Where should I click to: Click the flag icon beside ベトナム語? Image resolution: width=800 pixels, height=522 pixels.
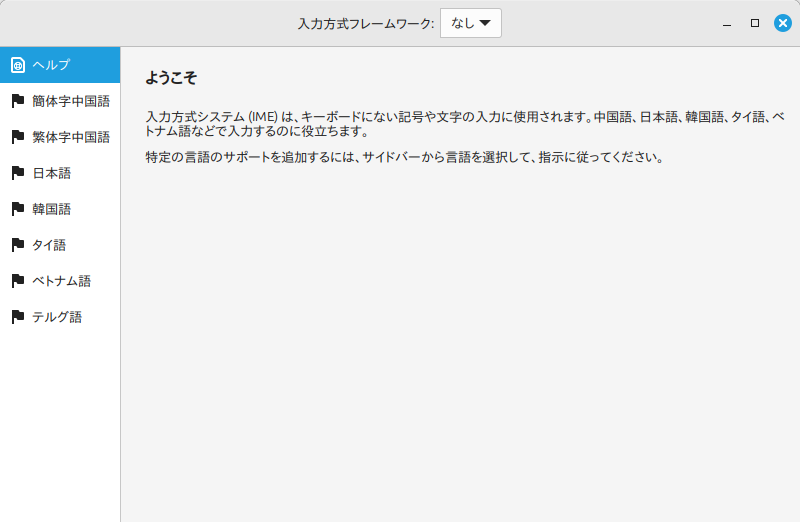18,281
